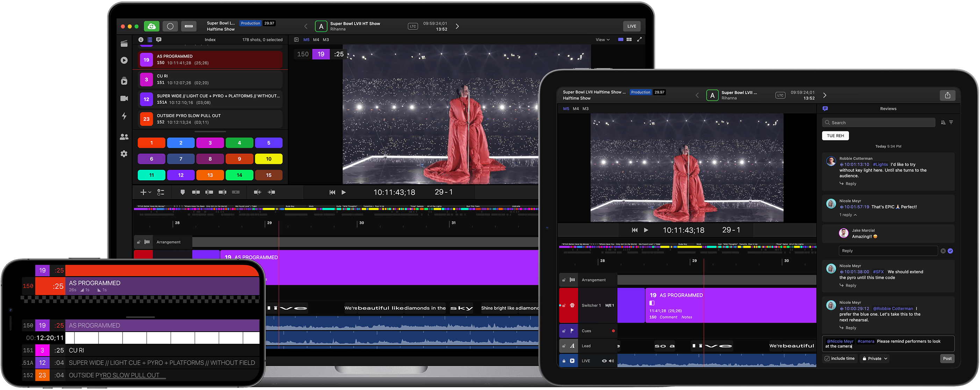Open the View dropdown on MacBook

point(603,39)
